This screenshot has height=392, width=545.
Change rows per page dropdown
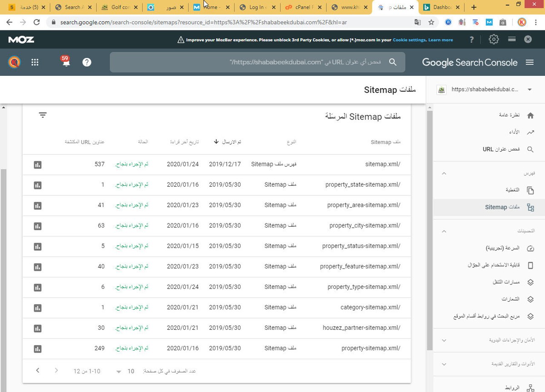click(125, 371)
